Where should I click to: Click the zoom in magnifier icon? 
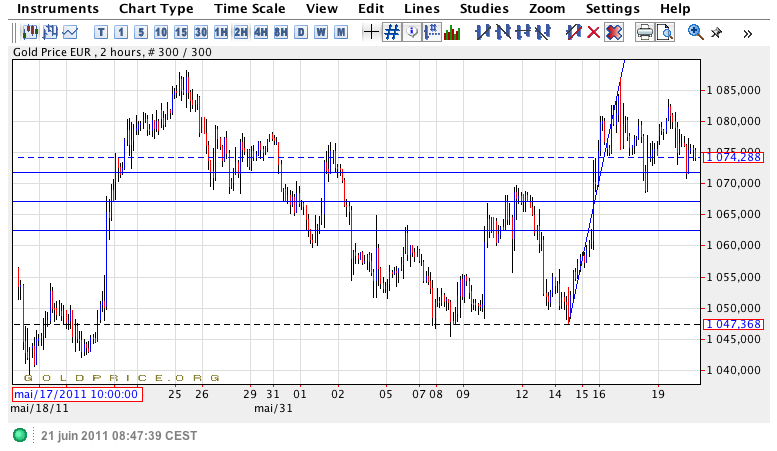click(x=695, y=32)
